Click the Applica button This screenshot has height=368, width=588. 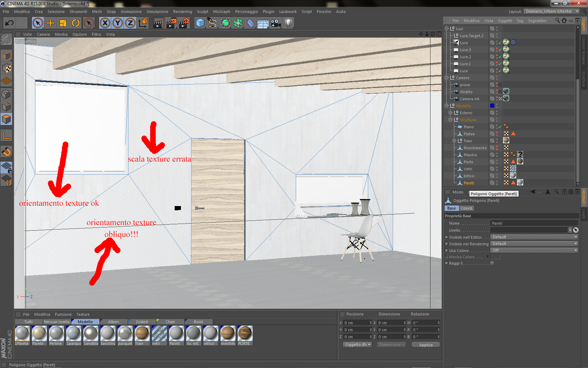point(426,345)
